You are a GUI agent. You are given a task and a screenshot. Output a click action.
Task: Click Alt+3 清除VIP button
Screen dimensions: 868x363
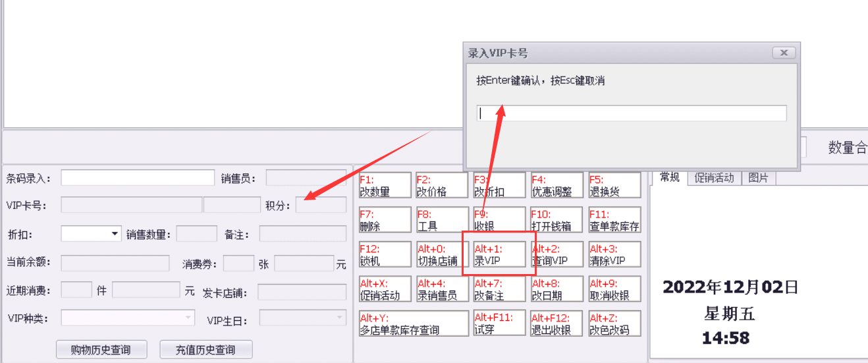pos(614,254)
